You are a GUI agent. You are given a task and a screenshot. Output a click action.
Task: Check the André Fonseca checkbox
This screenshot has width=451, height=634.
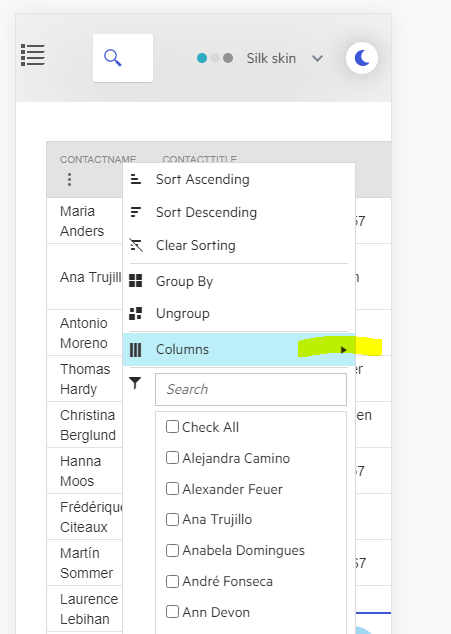(172, 581)
